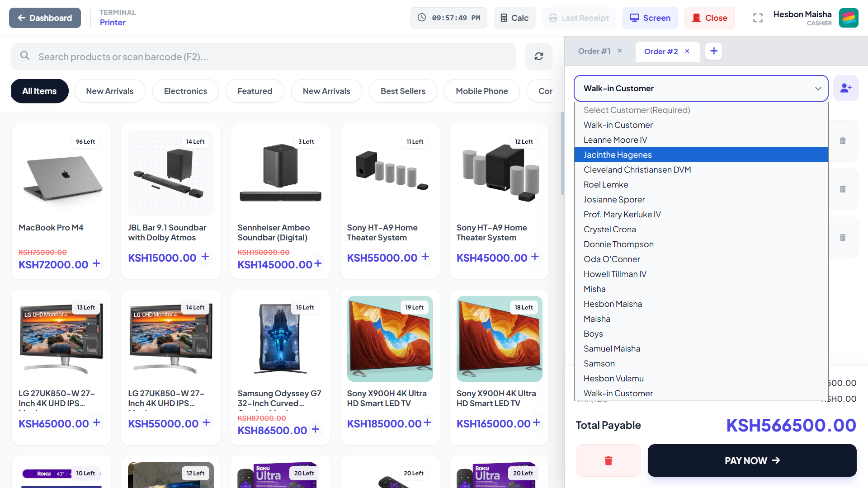Select Jacinthe Hagenes from customer list
The width and height of the screenshot is (868, 488).
[x=701, y=155]
